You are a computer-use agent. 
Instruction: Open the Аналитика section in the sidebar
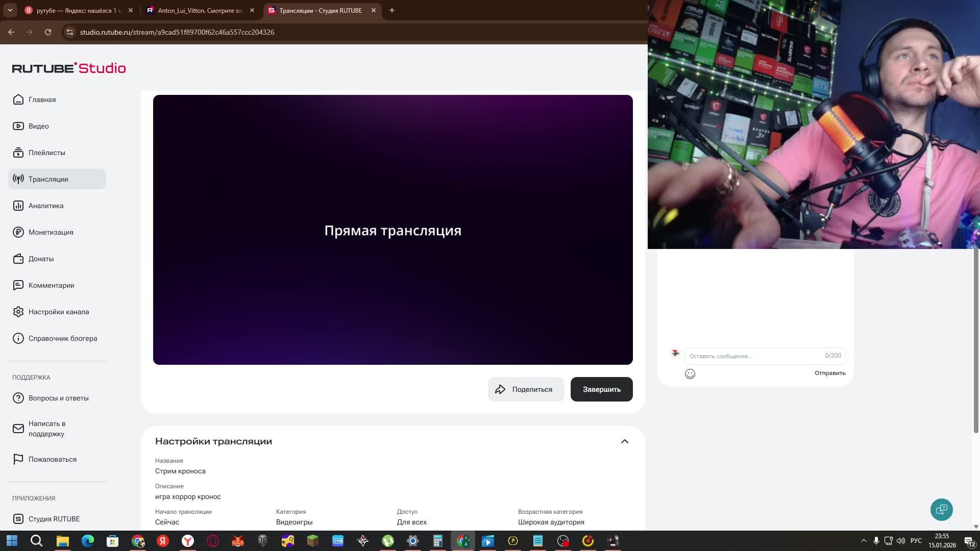tap(46, 206)
